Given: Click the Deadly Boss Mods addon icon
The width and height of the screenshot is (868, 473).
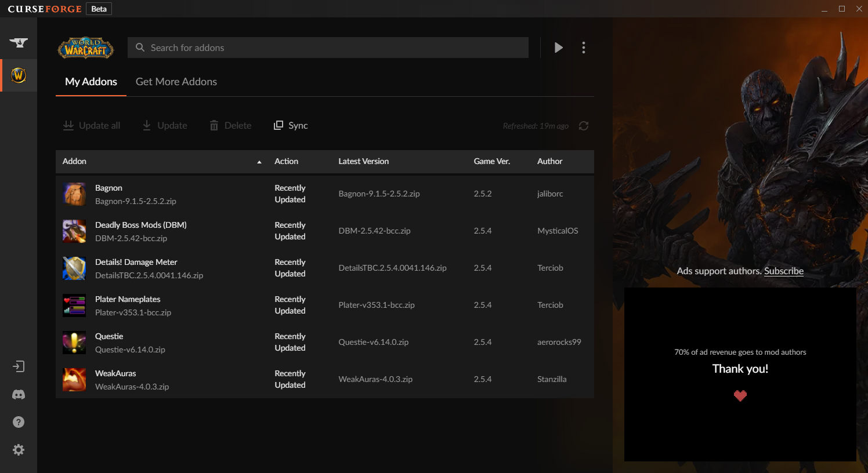Looking at the screenshot, I should click(74, 231).
